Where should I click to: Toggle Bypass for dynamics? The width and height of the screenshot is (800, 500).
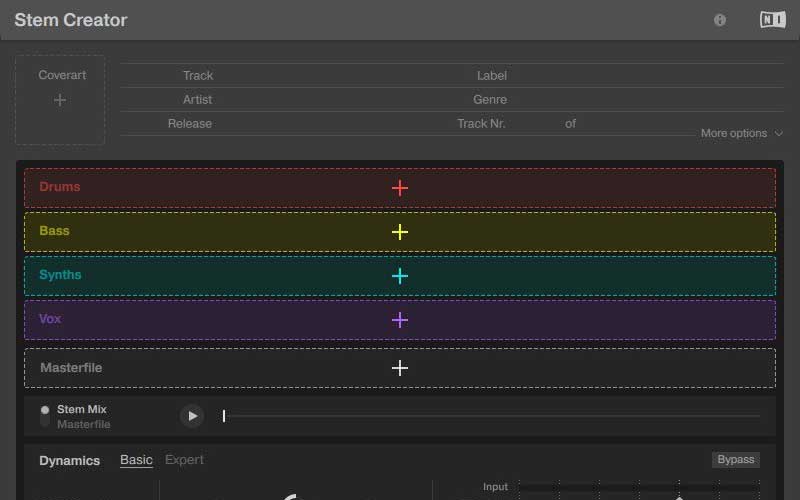click(736, 459)
